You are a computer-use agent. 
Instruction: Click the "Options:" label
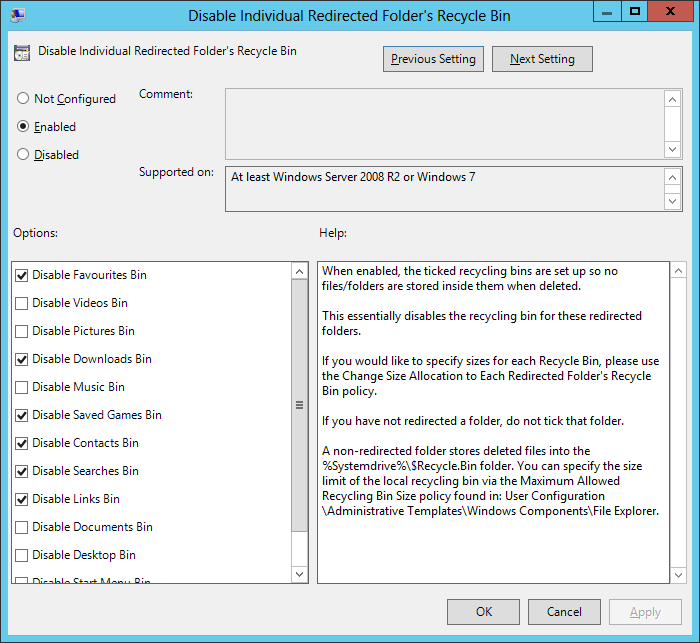pos(35,233)
